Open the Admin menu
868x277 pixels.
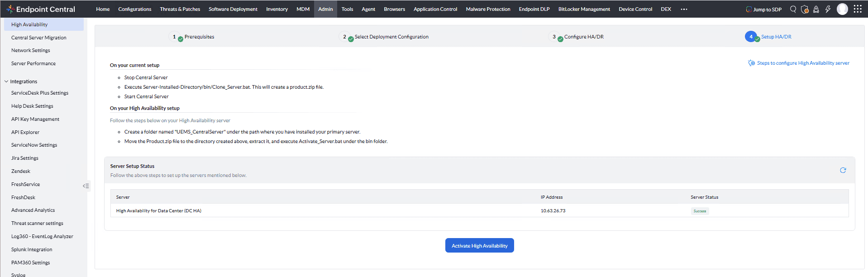[x=325, y=9]
